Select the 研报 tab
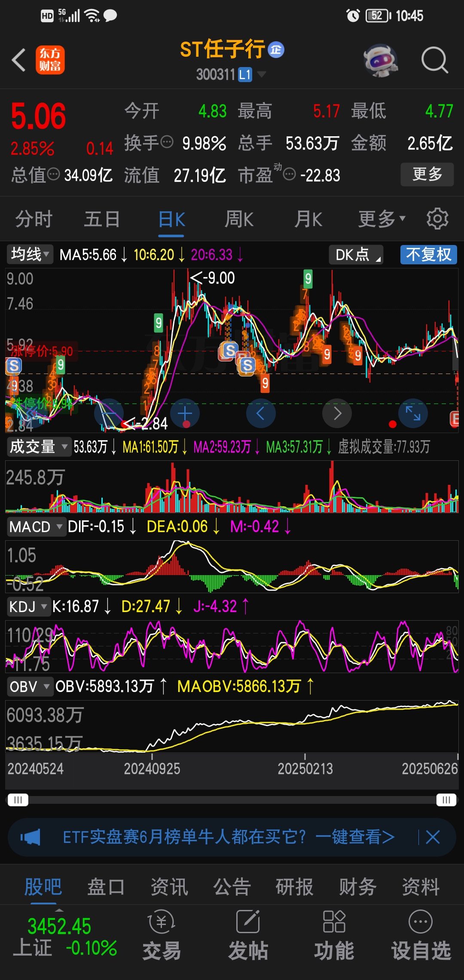The width and height of the screenshot is (464, 980). [x=294, y=887]
